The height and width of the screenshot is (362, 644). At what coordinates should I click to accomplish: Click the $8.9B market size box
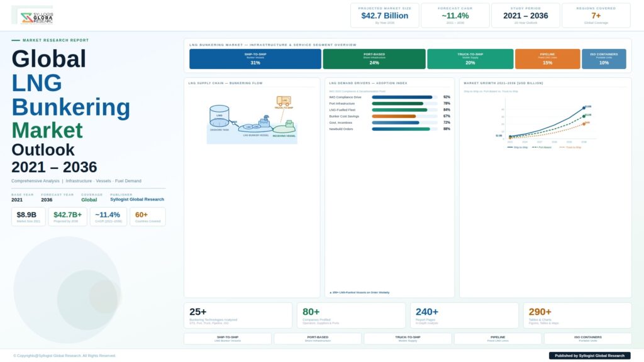click(28, 217)
